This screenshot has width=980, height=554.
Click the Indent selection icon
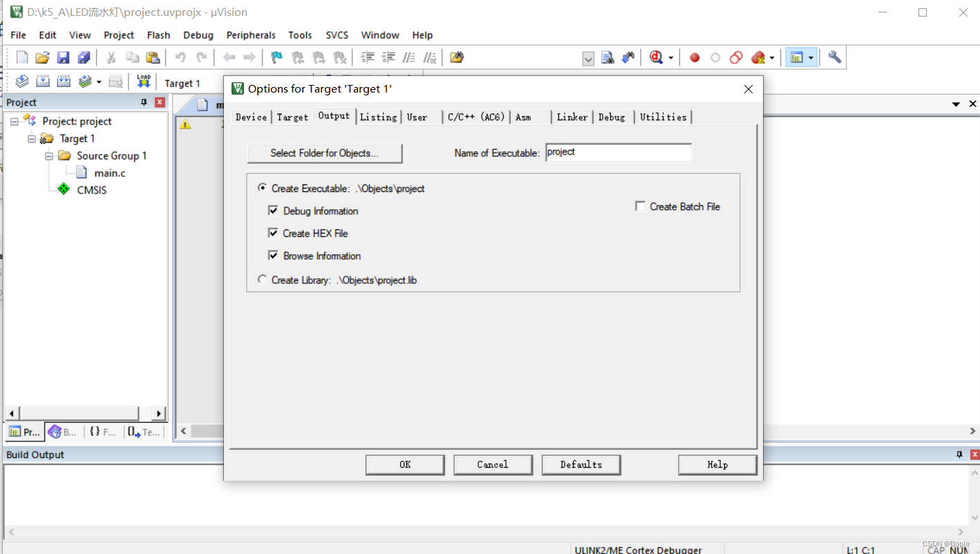coord(368,57)
